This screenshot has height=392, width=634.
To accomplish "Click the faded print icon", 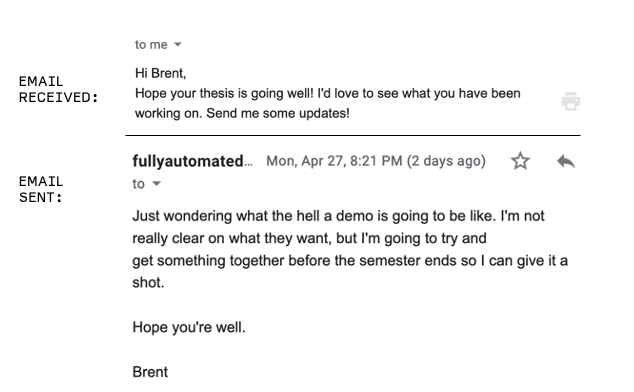I will click(571, 101).
